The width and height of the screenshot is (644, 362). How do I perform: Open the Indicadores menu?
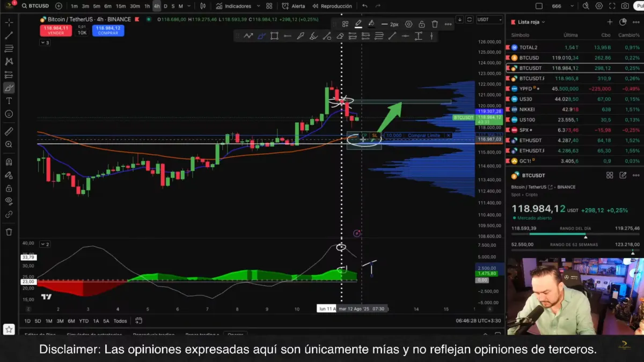[234, 6]
